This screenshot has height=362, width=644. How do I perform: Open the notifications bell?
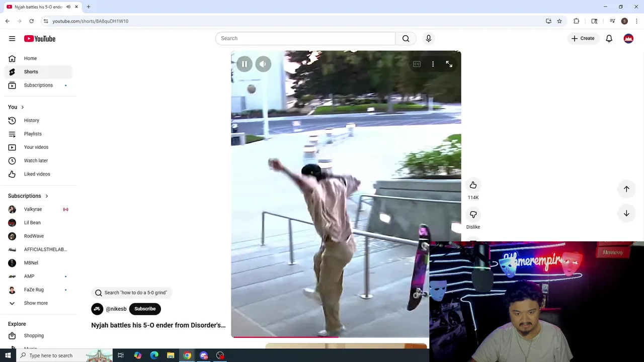609,38
